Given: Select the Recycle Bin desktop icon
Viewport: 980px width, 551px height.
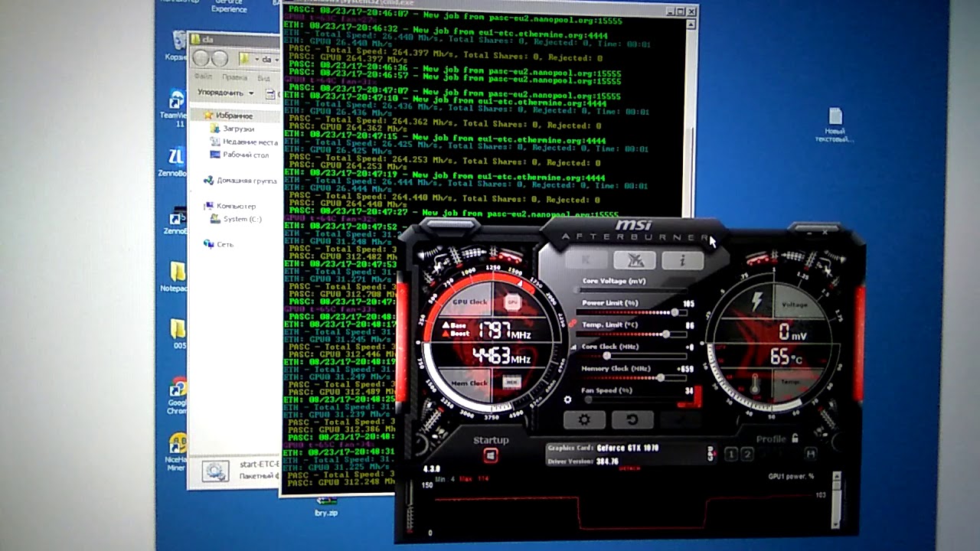Looking at the screenshot, I should click(x=177, y=44).
